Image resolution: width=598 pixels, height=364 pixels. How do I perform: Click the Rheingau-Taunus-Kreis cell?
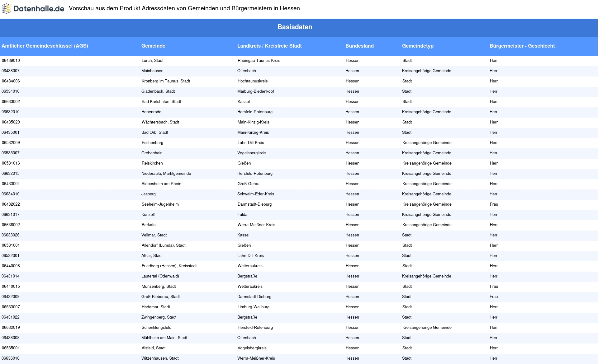click(x=259, y=61)
